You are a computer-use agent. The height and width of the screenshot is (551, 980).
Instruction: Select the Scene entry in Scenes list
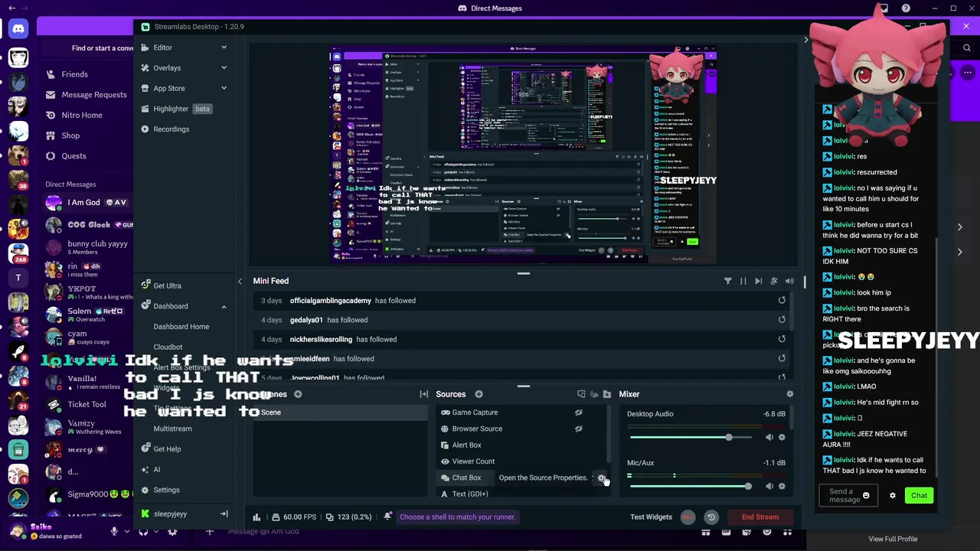(341, 412)
